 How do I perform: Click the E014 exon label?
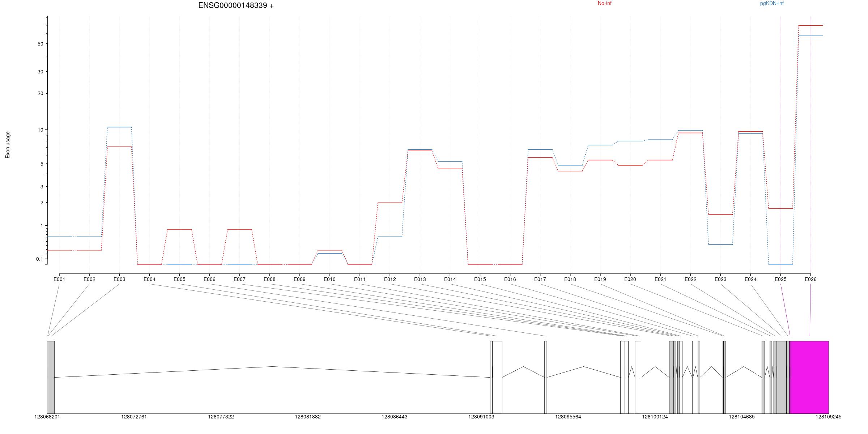(450, 279)
